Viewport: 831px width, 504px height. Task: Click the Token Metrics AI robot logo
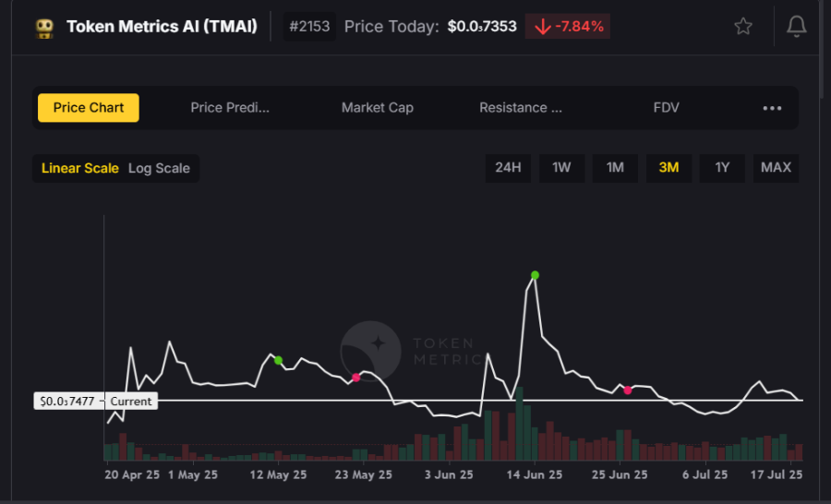44,28
